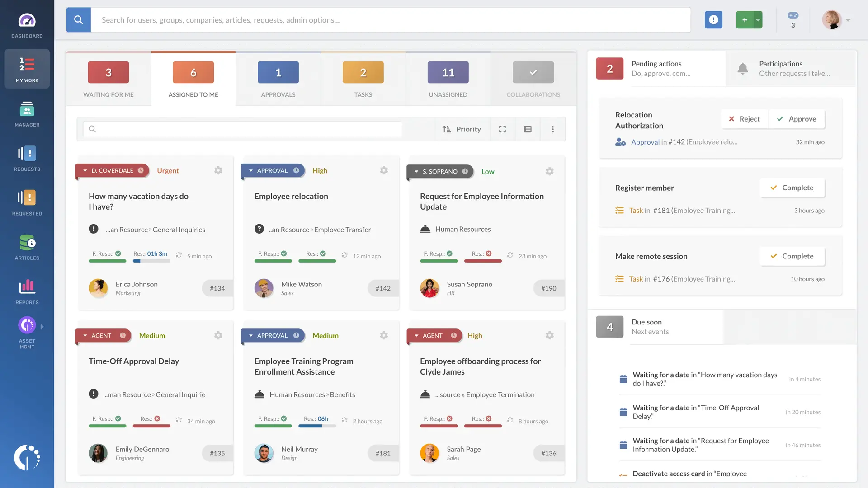Click the fullscreen expand view icon
868x488 pixels.
[x=502, y=129]
